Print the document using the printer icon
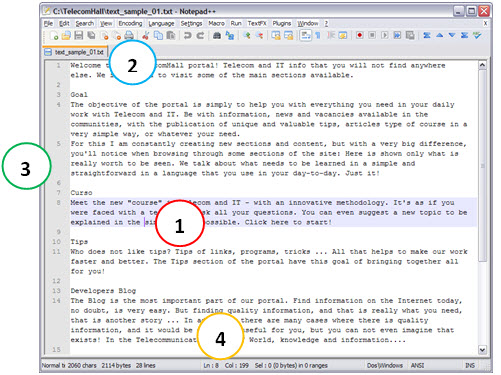Image resolution: width=501 pixels, height=375 pixels. coord(129,35)
